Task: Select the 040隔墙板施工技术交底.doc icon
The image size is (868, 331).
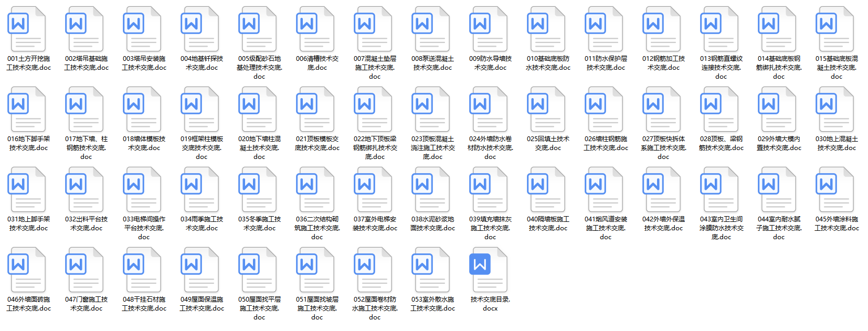Action: click(x=546, y=189)
